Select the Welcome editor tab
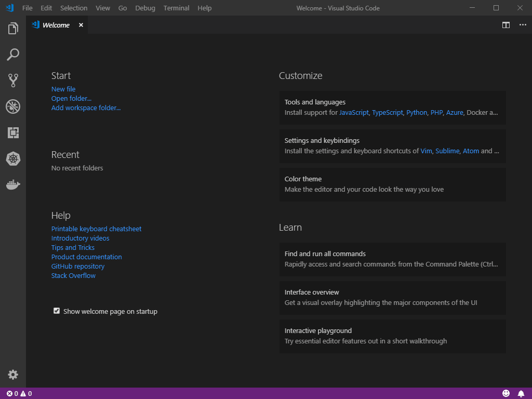This screenshot has width=532, height=399. pos(57,25)
